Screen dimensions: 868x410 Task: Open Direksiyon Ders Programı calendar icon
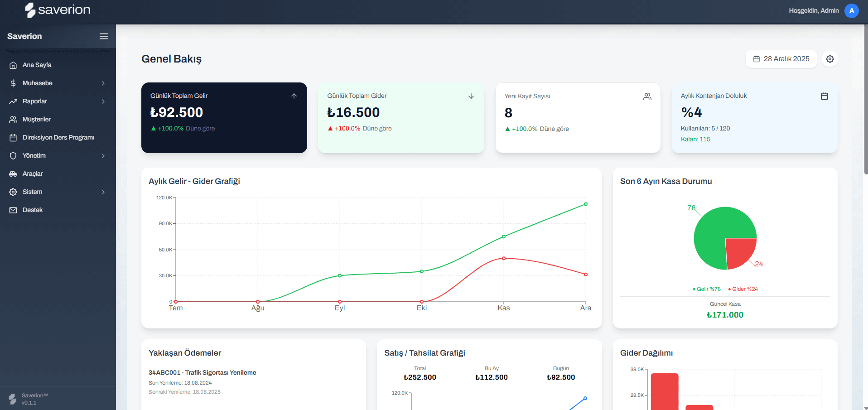tap(13, 137)
